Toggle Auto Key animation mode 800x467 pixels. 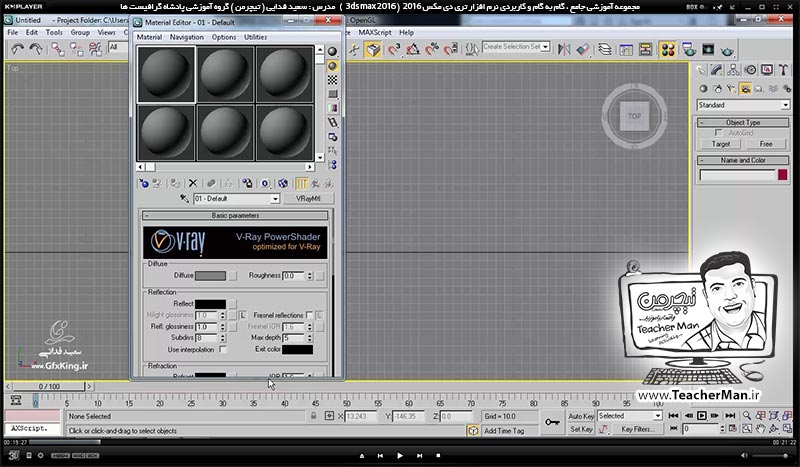(581, 416)
